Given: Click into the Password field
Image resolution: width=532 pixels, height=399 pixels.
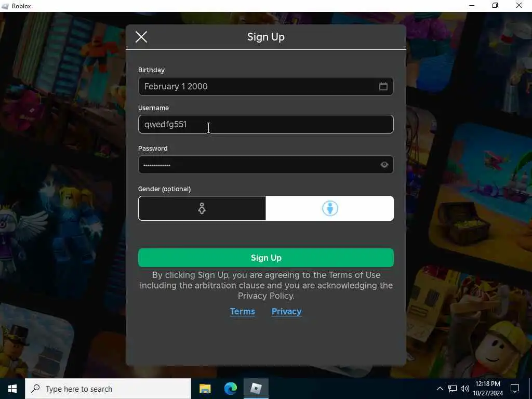Looking at the screenshot, I should [x=265, y=165].
